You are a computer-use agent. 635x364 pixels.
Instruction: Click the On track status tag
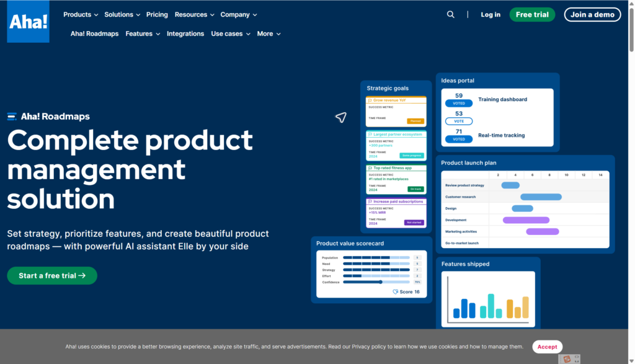[x=415, y=189]
